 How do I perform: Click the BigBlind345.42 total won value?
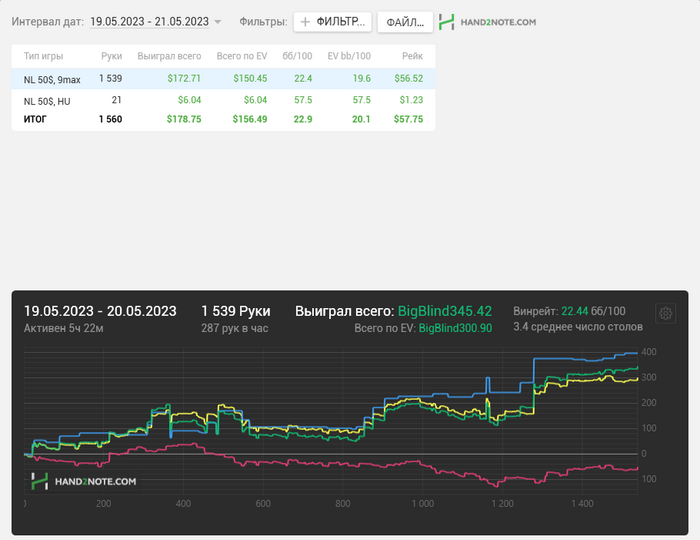445,311
